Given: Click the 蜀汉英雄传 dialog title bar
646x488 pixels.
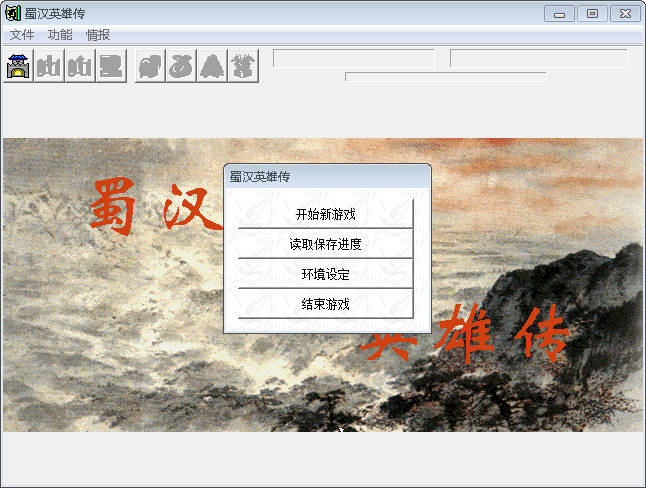Looking at the screenshot, I should 328,176.
